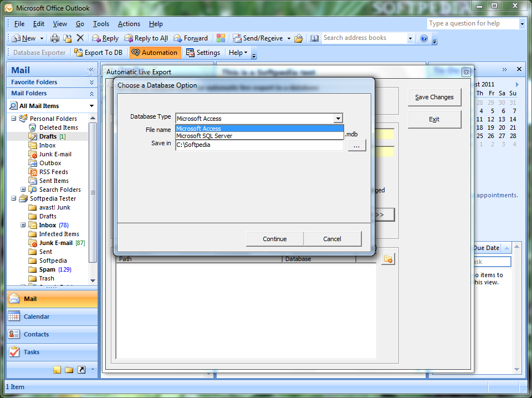Click the Continue button

(x=275, y=239)
